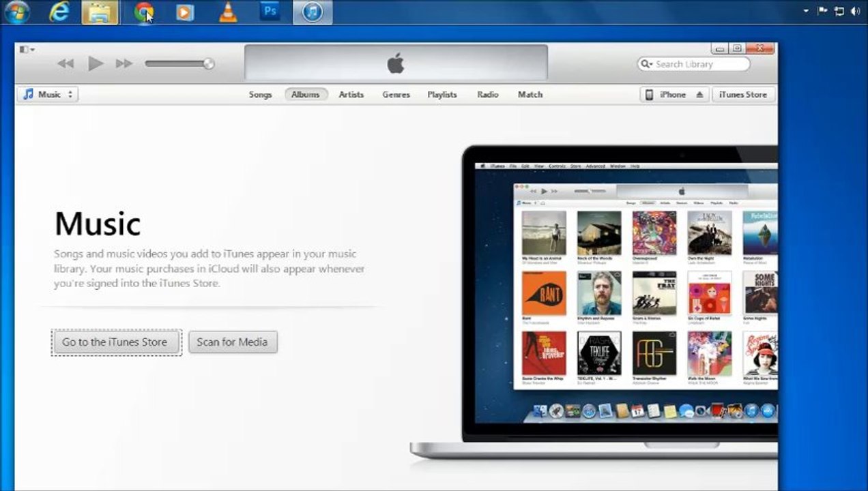868x491 pixels.
Task: Switch to the Songs view
Action: 260,95
